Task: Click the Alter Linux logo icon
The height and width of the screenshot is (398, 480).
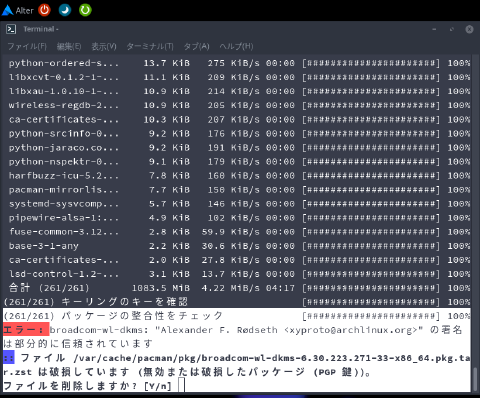Action: (x=7, y=10)
